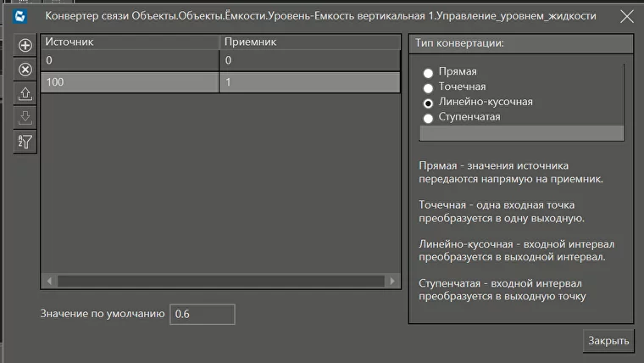Click the horizontal scrollbar right arrow
The height and width of the screenshot is (363, 644).
click(391, 281)
